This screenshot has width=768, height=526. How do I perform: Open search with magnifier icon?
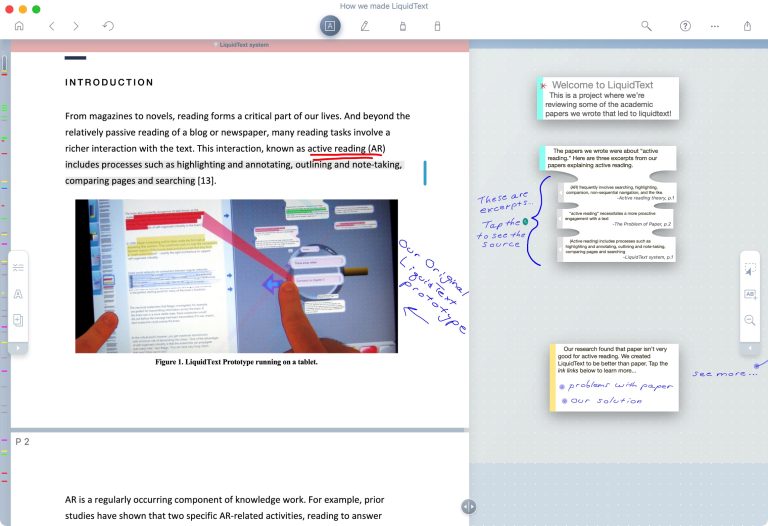647,26
